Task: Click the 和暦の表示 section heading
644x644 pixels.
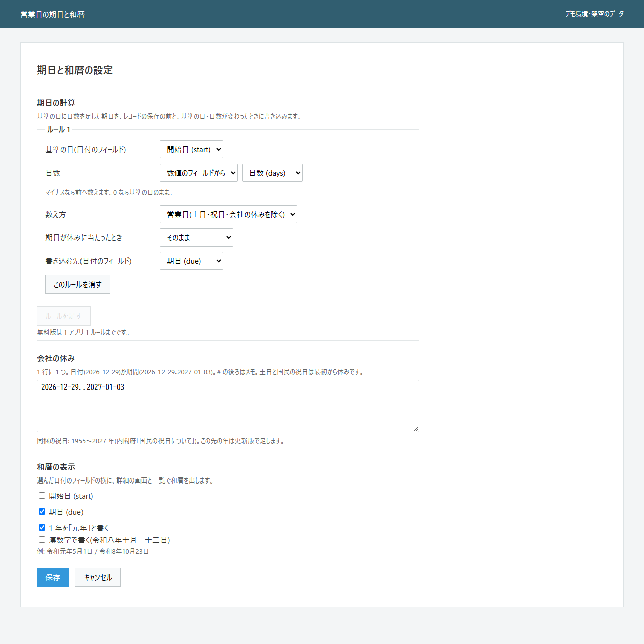Action: pos(56,467)
